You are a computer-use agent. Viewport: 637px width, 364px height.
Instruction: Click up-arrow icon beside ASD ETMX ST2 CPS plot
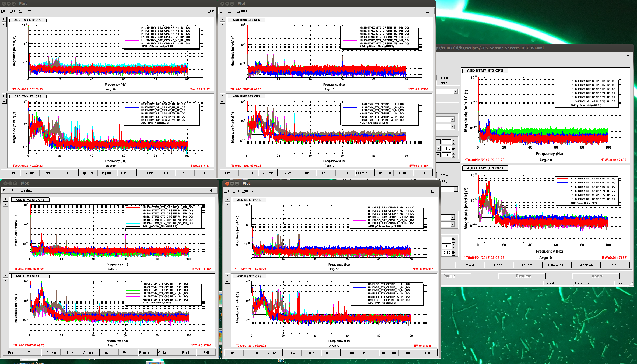[5, 205]
